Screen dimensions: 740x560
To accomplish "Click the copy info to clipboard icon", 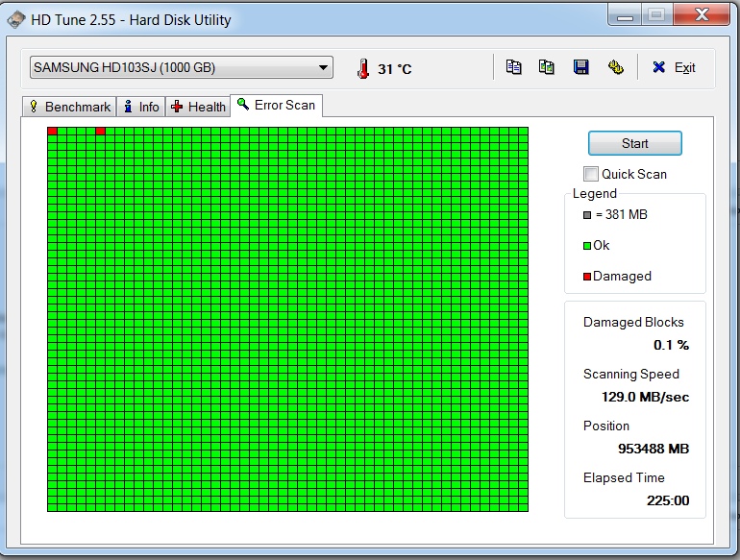I will (x=513, y=67).
